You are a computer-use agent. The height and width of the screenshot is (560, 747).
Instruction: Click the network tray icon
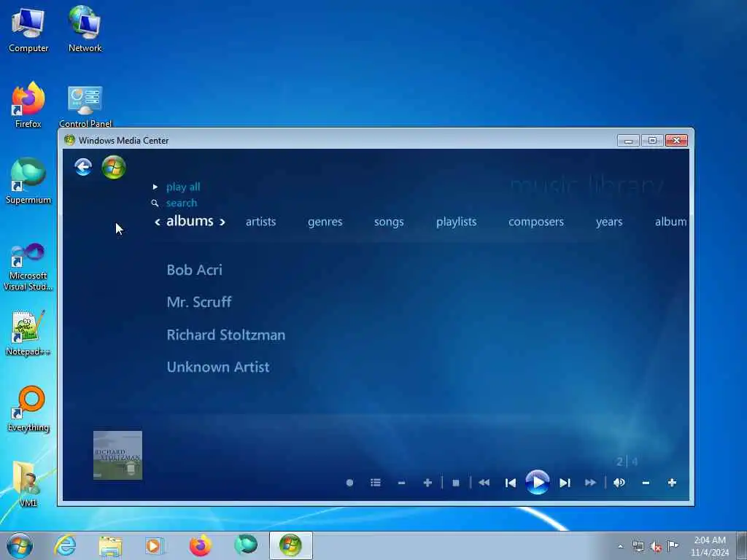pyautogui.click(x=638, y=546)
